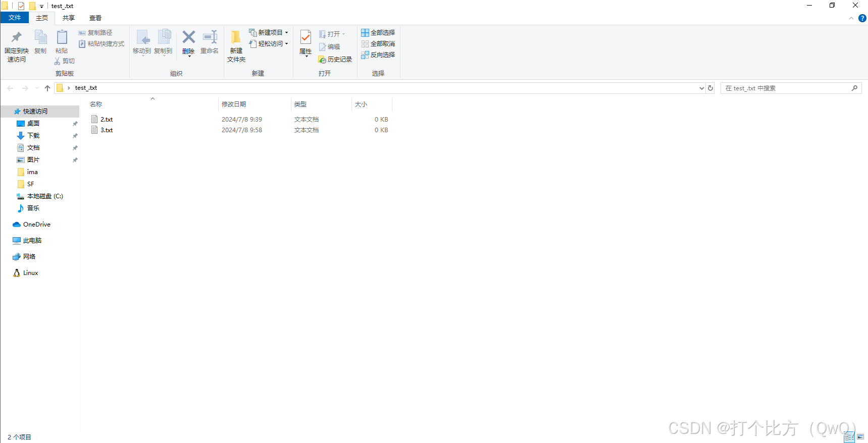Image resolution: width=868 pixels, height=443 pixels.
Task: Click the refresh button beside address bar
Action: coord(710,88)
